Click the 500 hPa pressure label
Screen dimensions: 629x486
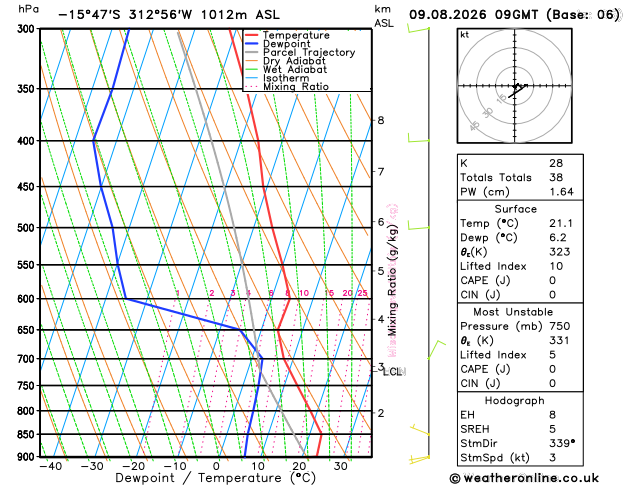(x=28, y=228)
